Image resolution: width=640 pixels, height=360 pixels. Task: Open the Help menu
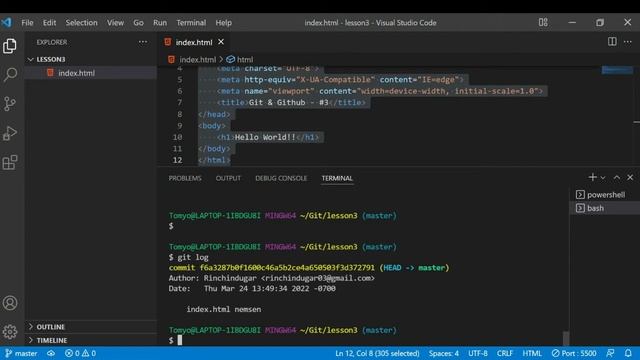tap(224, 22)
